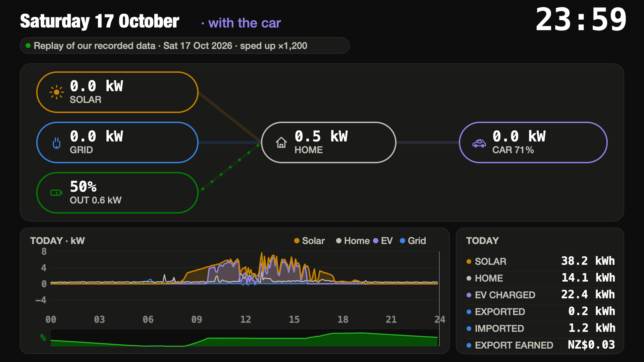Image resolution: width=644 pixels, height=362 pixels.
Task: Click the purple EV Charged dot in summary
Action: 469,295
